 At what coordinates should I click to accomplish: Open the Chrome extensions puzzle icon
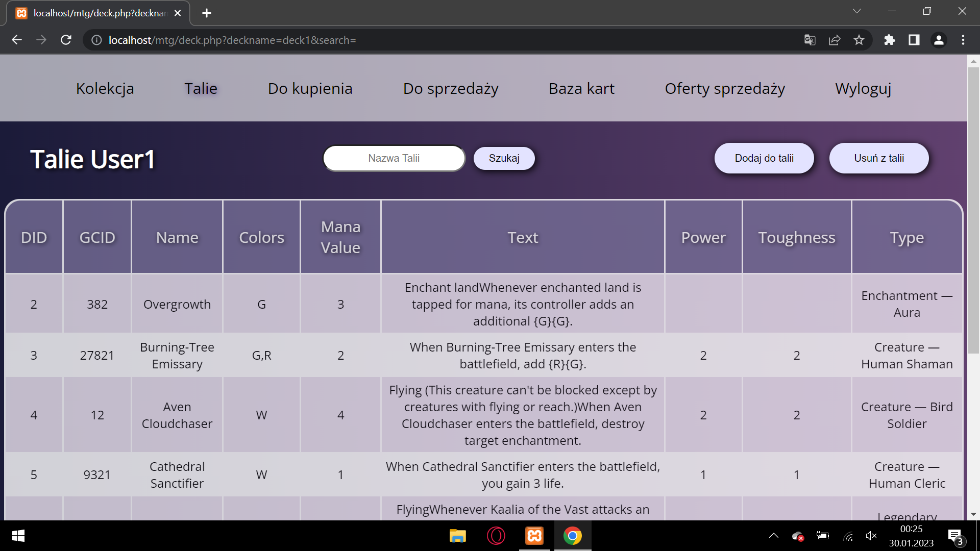(890, 40)
